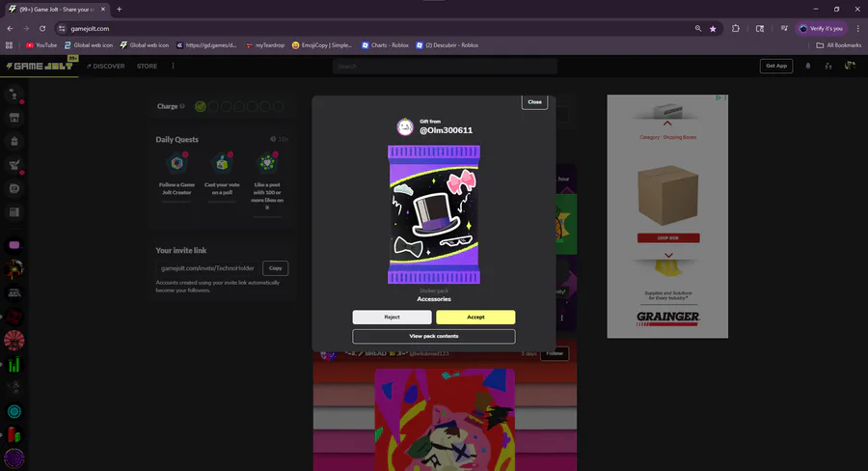
Task: Open the sidebar library panel icon
Action: tap(14, 212)
